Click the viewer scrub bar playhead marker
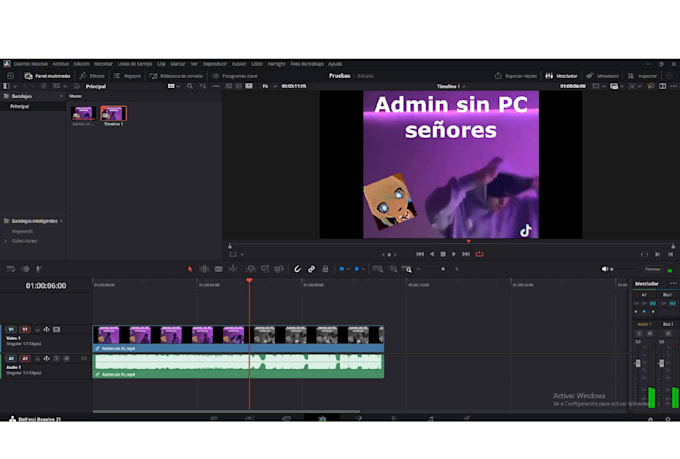The image size is (680, 459). pyautogui.click(x=468, y=242)
